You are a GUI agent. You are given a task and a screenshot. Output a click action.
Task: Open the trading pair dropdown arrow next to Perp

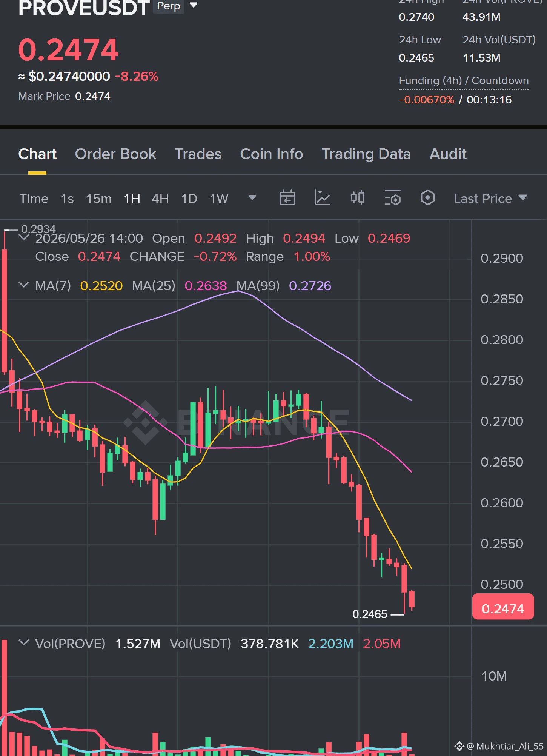[x=194, y=5]
